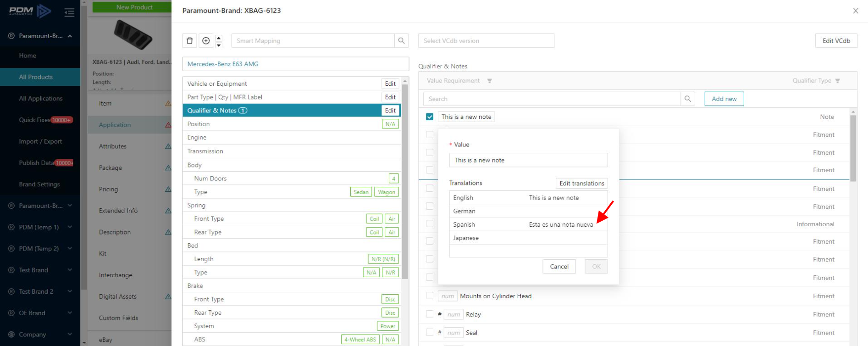Select the 4-Wheel ABS tag
Viewport: 868px width, 346px height.
[x=360, y=340]
